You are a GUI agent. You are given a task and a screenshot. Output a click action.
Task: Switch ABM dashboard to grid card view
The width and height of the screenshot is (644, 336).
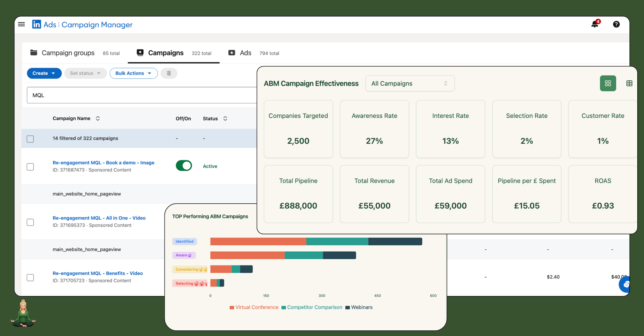608,83
